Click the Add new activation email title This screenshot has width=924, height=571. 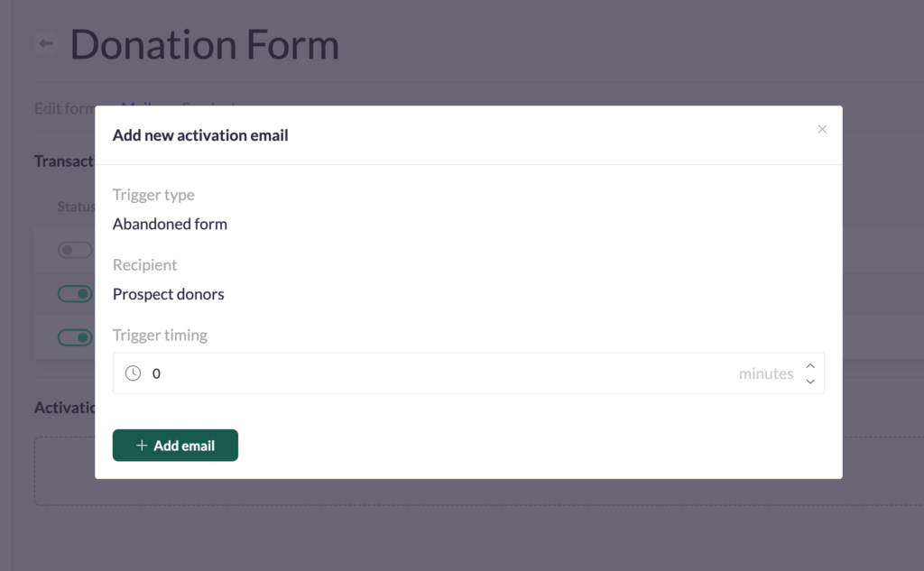point(200,136)
